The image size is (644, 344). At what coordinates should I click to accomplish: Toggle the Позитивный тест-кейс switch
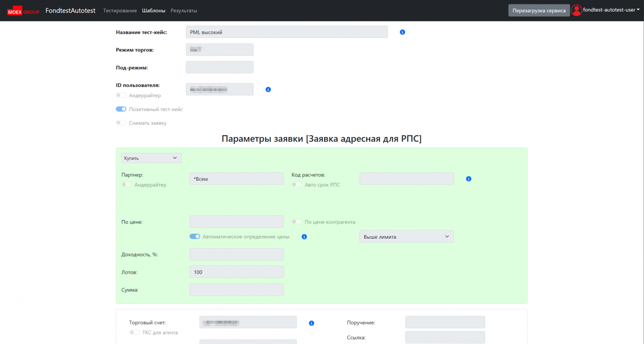(x=121, y=109)
